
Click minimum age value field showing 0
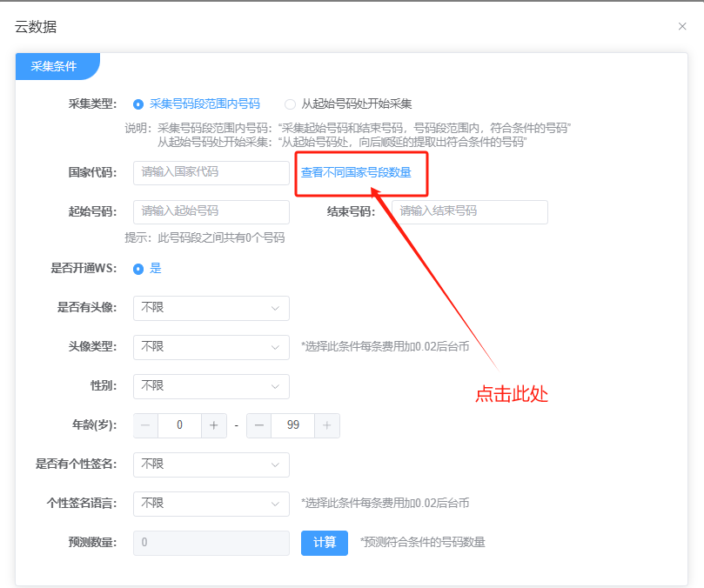(179, 425)
